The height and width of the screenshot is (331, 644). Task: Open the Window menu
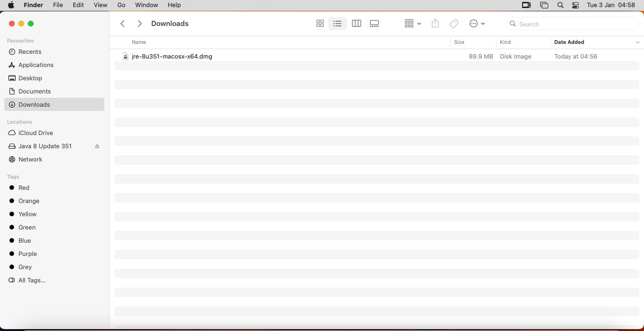[146, 5]
